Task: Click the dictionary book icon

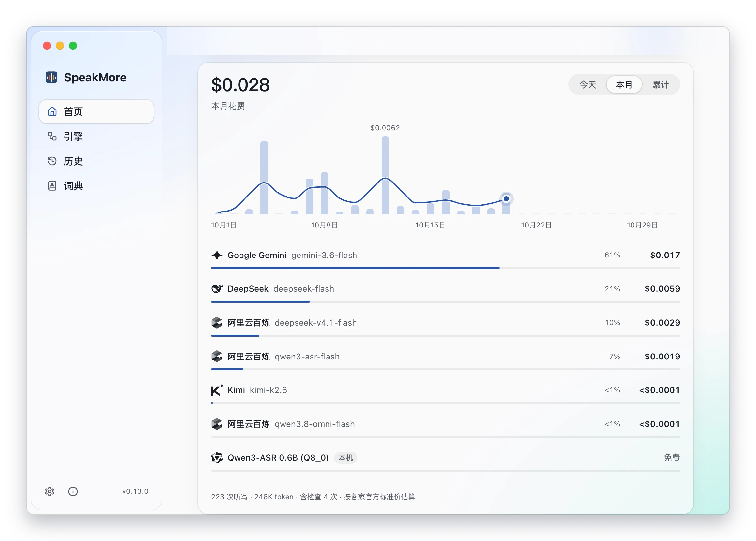Action: click(x=52, y=185)
